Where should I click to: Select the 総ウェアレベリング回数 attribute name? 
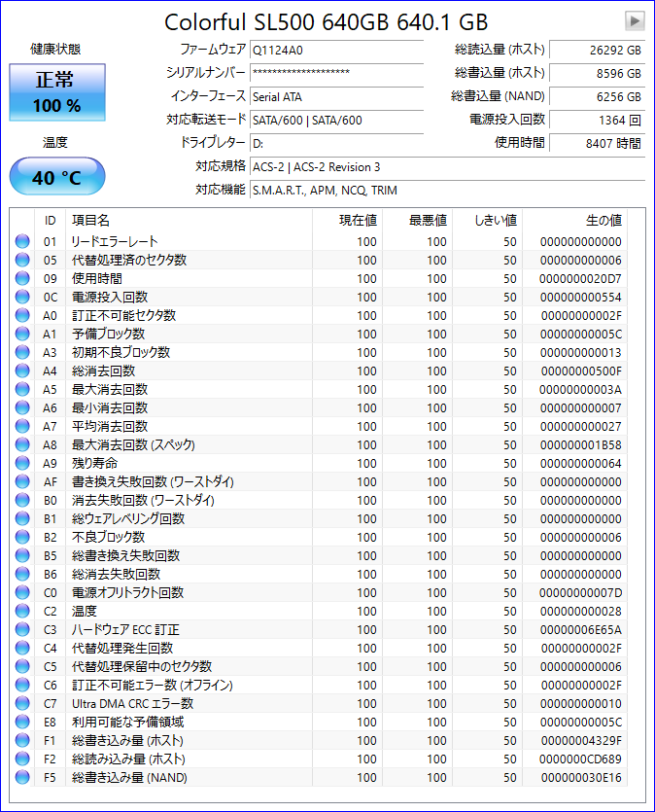click(x=127, y=518)
